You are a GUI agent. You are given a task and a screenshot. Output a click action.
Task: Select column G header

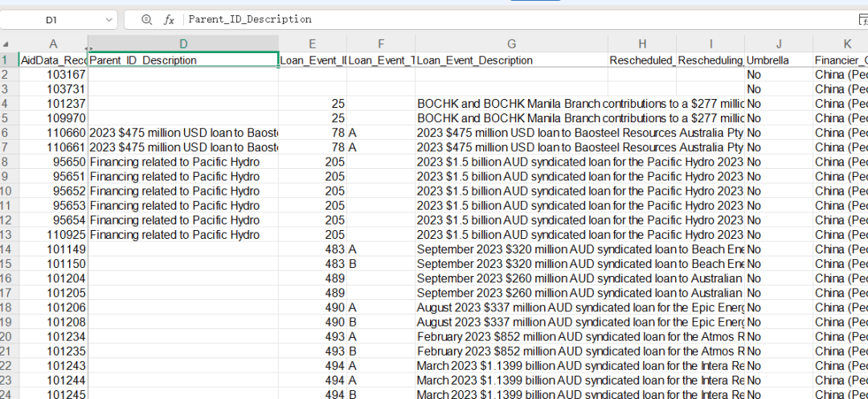[511, 44]
